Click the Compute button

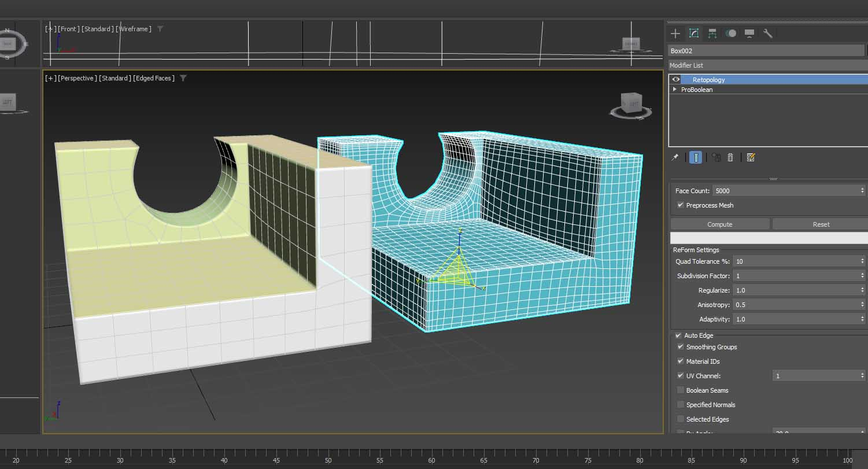click(x=720, y=224)
